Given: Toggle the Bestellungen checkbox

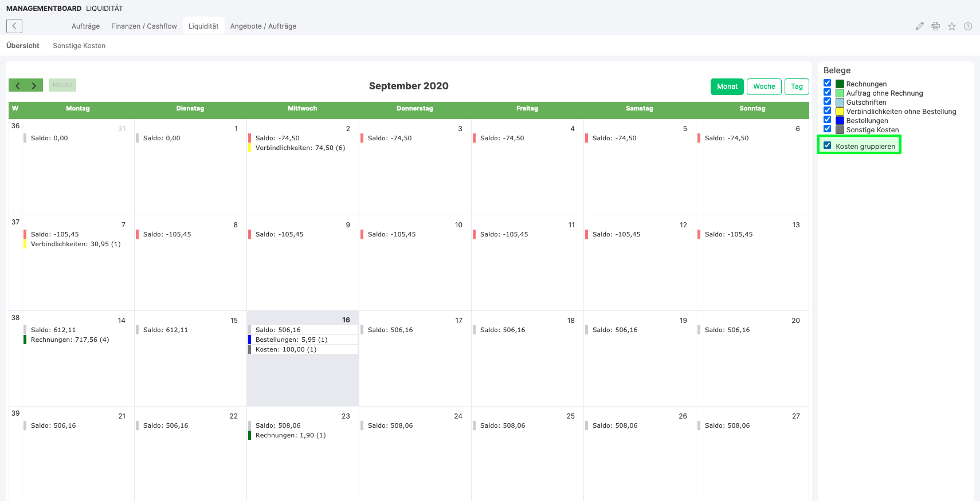Looking at the screenshot, I should tap(827, 120).
